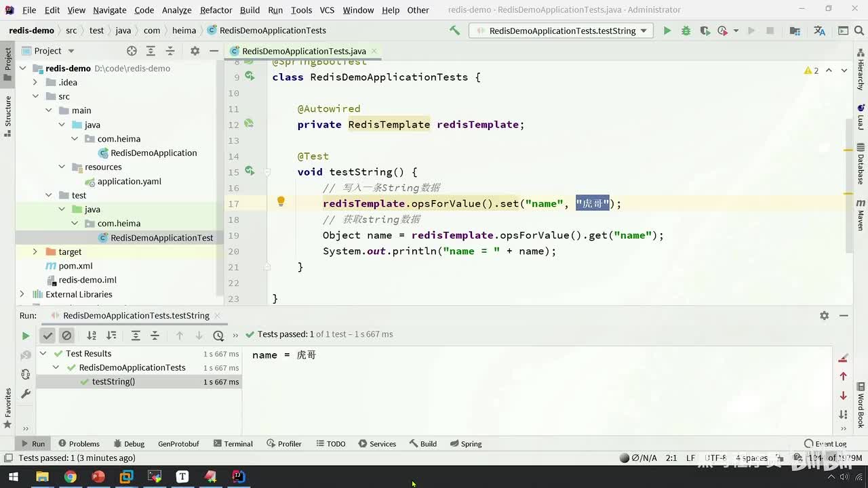The height and width of the screenshot is (488, 868).
Task: Toggle the Database tool window on the right edge
Action: [x=861, y=163]
